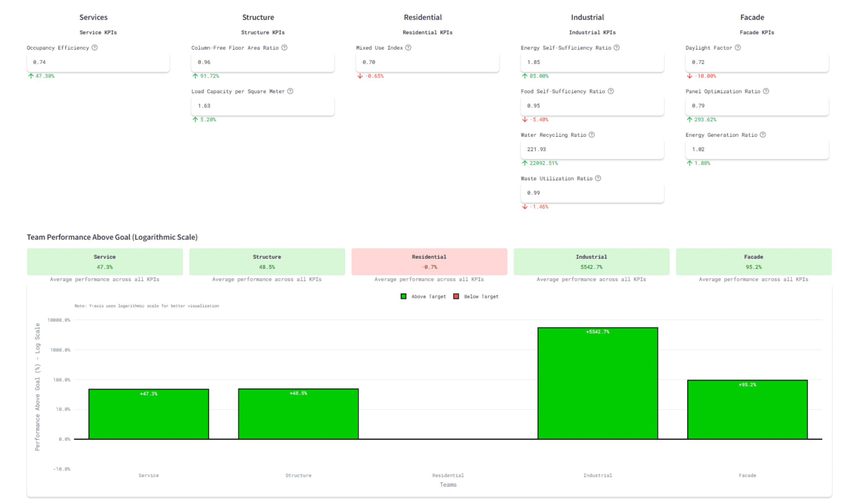The image size is (843, 504).
Task: Click the Water Recycling Ratio value field
Action: (x=592, y=149)
